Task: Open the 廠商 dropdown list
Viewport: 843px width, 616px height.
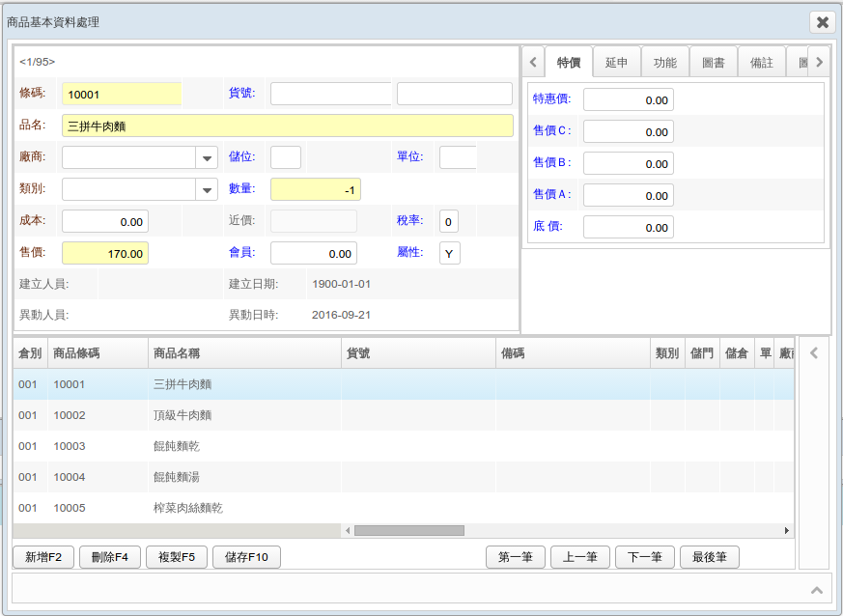Action: [x=207, y=158]
